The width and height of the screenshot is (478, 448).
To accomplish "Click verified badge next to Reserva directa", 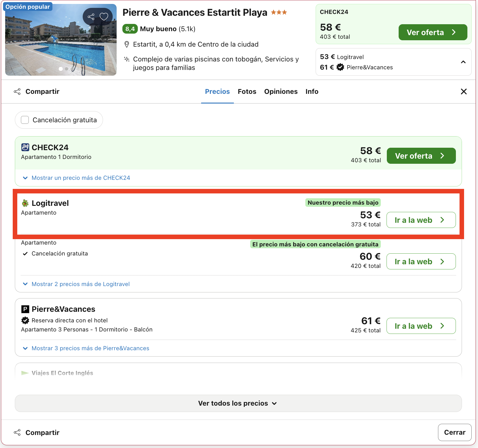I will pos(25,320).
